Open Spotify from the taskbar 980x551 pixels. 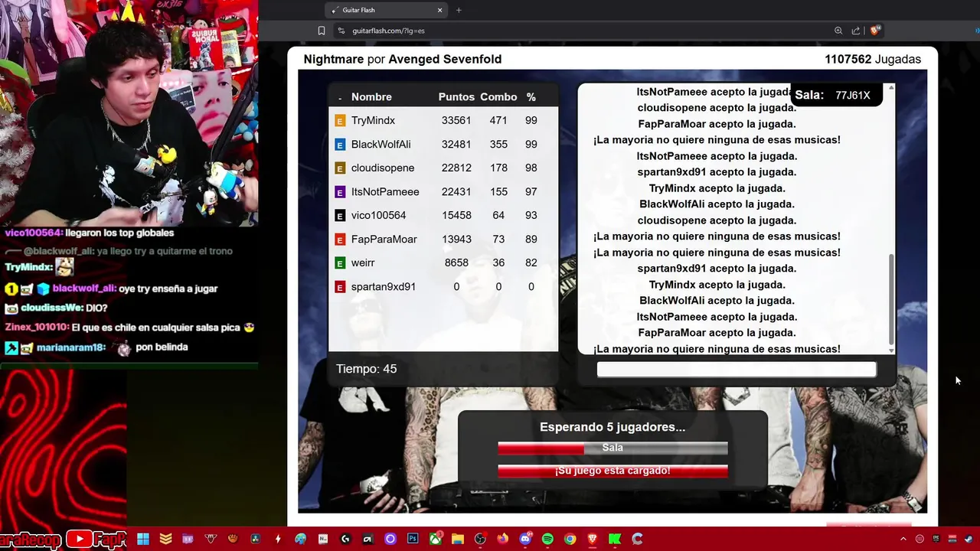[547, 539]
